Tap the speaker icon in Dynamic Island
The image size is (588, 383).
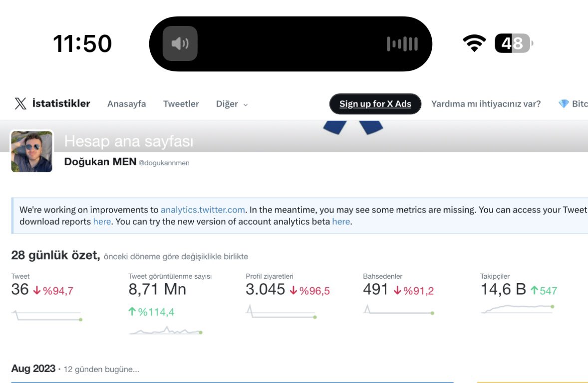pyautogui.click(x=180, y=43)
